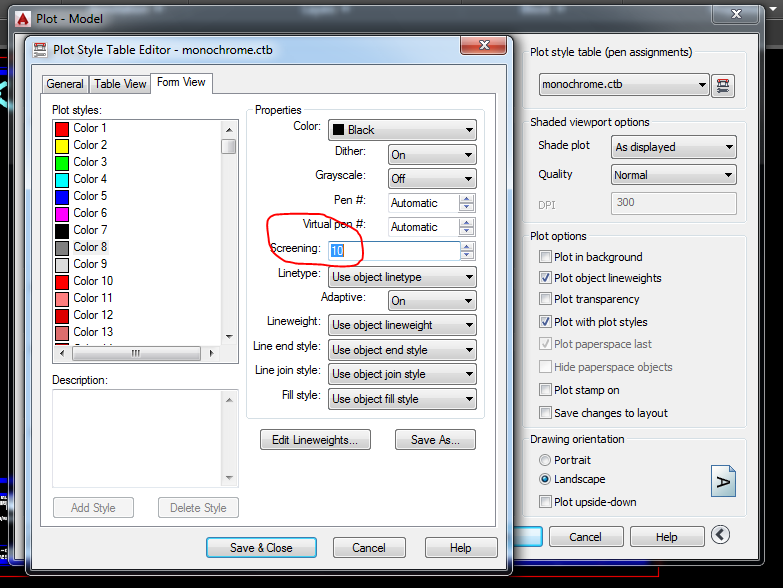
Task: Open the Adaptive dropdown
Action: click(432, 301)
